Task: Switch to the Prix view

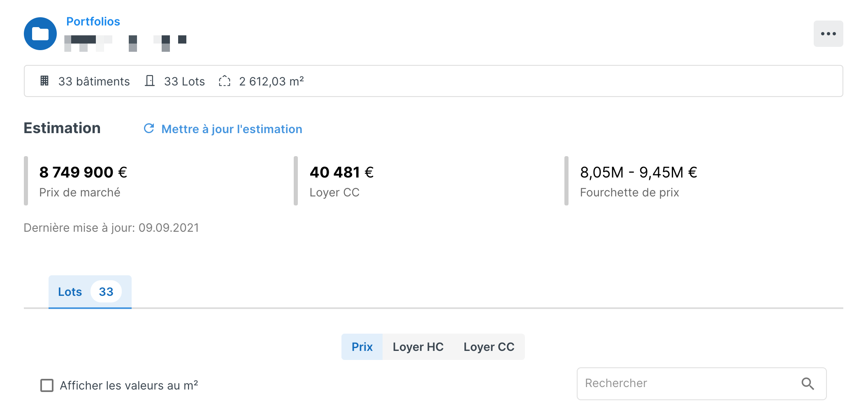Action: pyautogui.click(x=362, y=347)
